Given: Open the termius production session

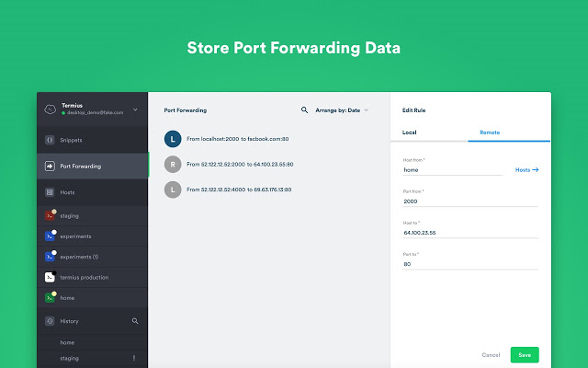Looking at the screenshot, I should coord(92,277).
